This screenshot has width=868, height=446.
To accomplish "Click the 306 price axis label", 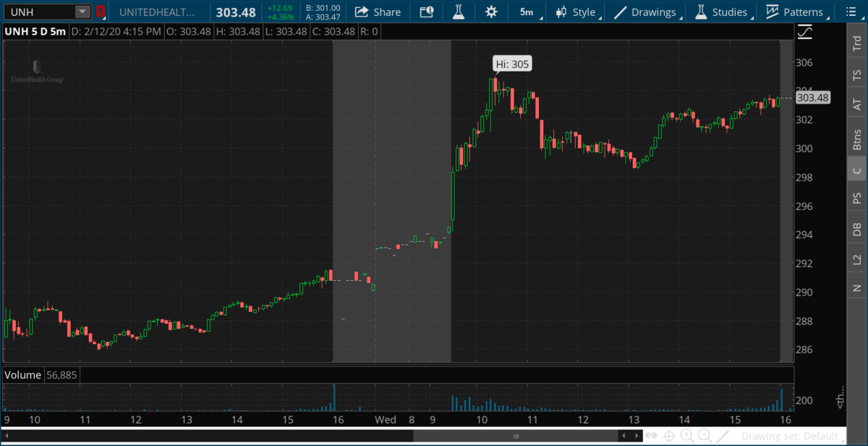I will click(x=804, y=62).
